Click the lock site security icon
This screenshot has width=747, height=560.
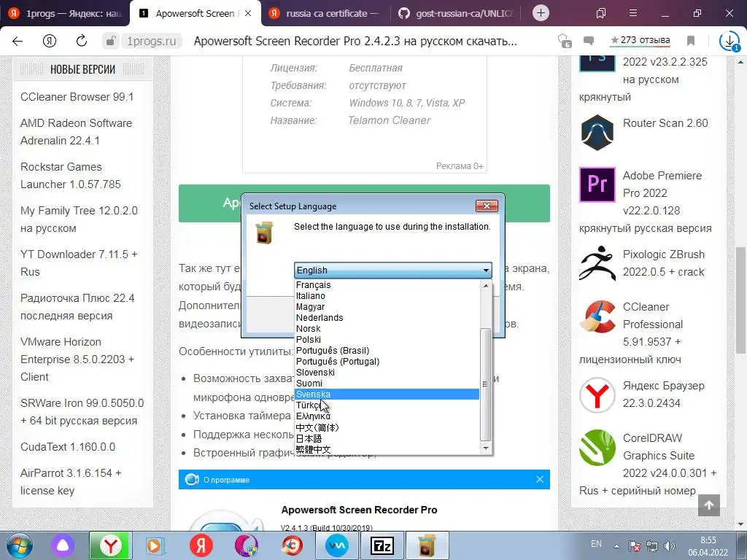click(110, 41)
